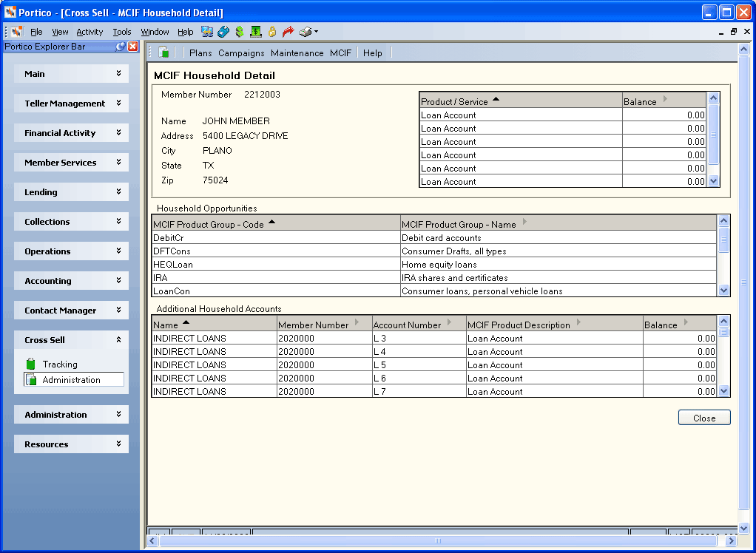The width and height of the screenshot is (756, 553).
Task: Open the MCIF menu
Action: [x=340, y=53]
